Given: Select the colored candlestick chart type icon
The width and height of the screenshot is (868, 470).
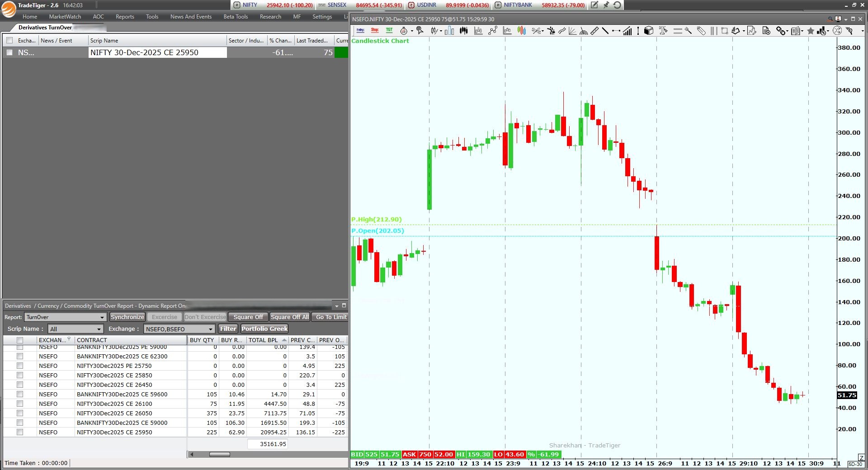Looking at the screenshot, I should [522, 31].
